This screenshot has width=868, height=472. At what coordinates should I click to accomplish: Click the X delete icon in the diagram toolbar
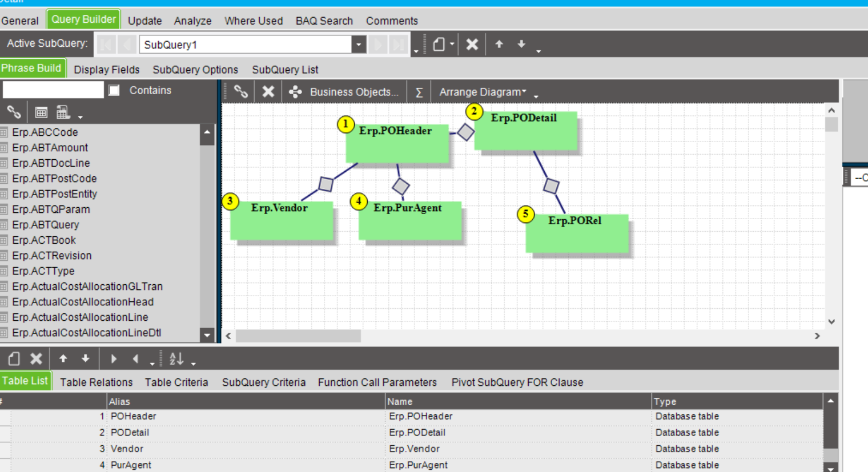tap(268, 91)
